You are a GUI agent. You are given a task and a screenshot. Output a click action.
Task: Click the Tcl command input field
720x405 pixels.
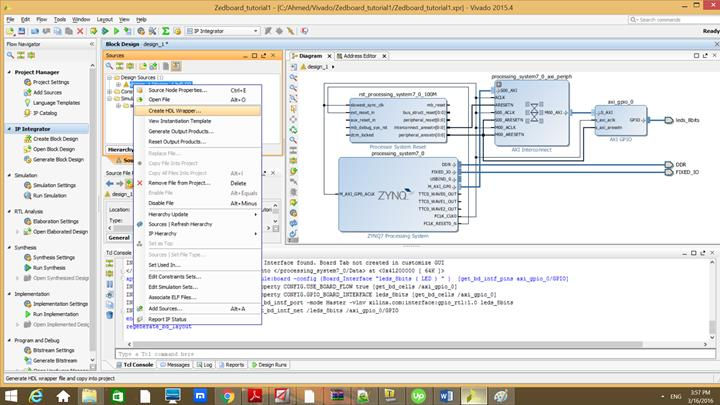pyautogui.click(x=415, y=354)
